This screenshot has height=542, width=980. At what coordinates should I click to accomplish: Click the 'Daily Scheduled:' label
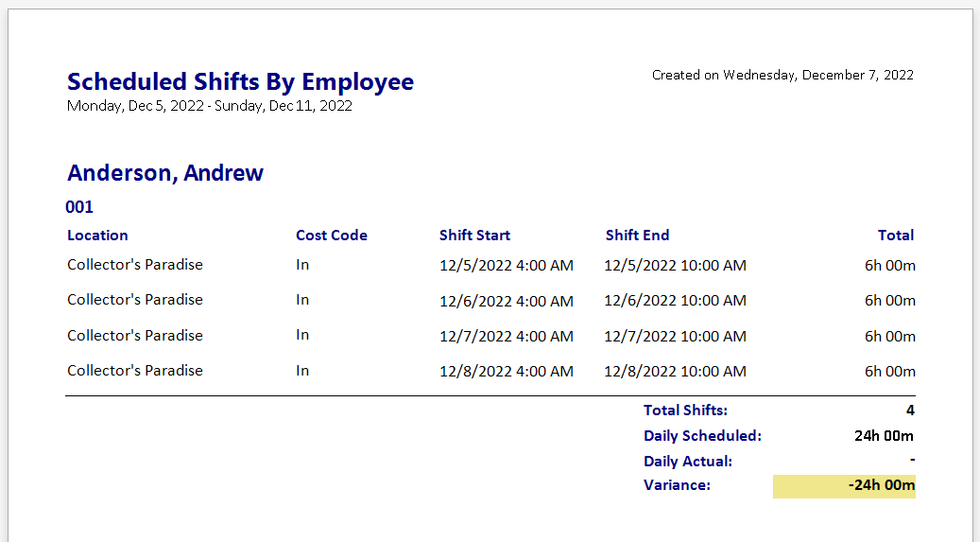coord(702,436)
